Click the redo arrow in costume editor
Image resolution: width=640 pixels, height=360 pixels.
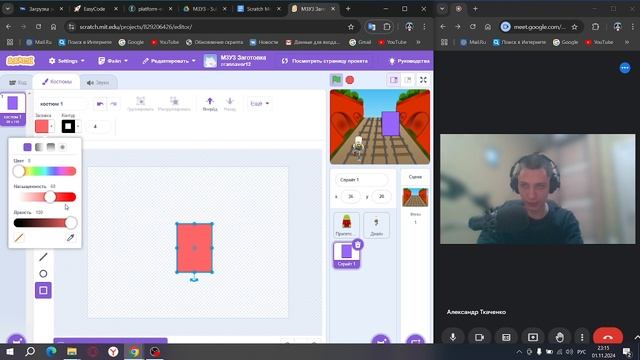coord(114,104)
